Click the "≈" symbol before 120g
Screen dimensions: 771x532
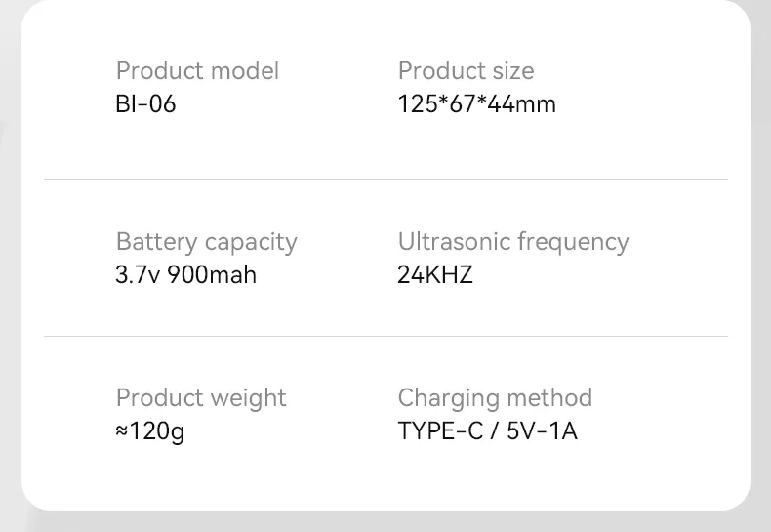[122, 430]
